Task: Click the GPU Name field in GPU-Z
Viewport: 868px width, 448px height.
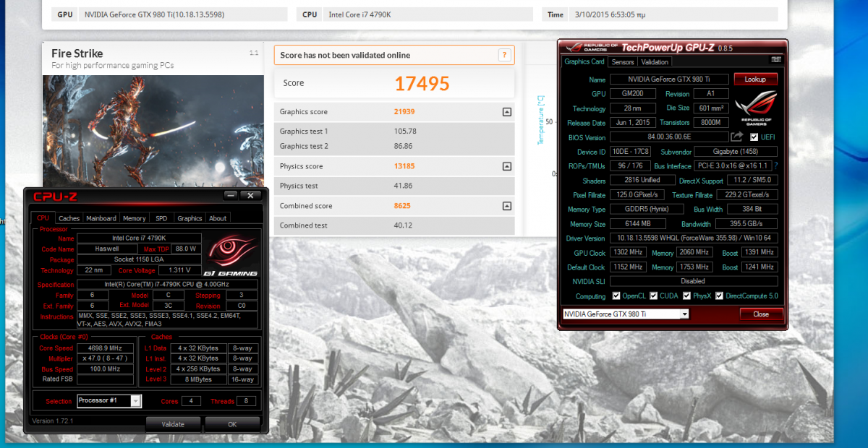Action: 668,79
